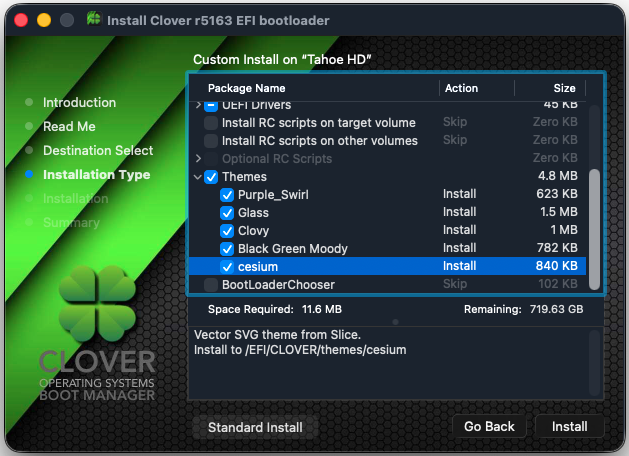Select the BootLoaderChooser row name

278,285
